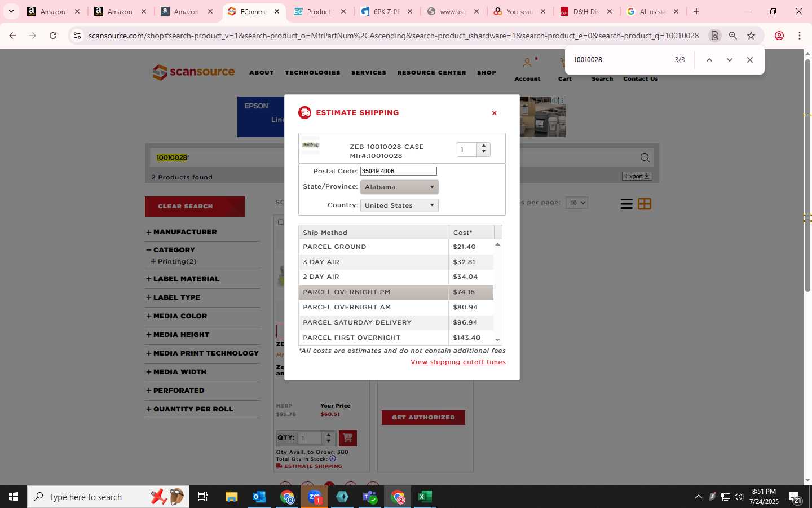The width and height of the screenshot is (812, 508).
Task: Select PARCEL GROUND shipping row
Action: [x=396, y=247]
